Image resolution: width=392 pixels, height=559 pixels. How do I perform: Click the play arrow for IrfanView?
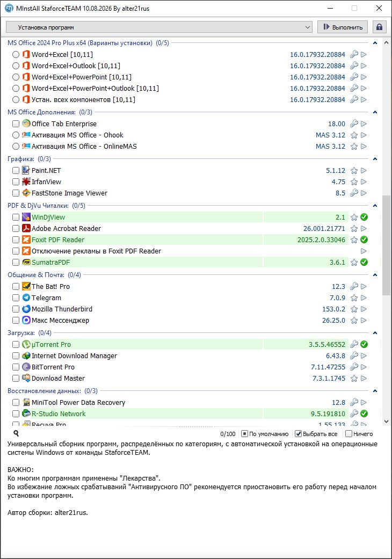tap(364, 182)
